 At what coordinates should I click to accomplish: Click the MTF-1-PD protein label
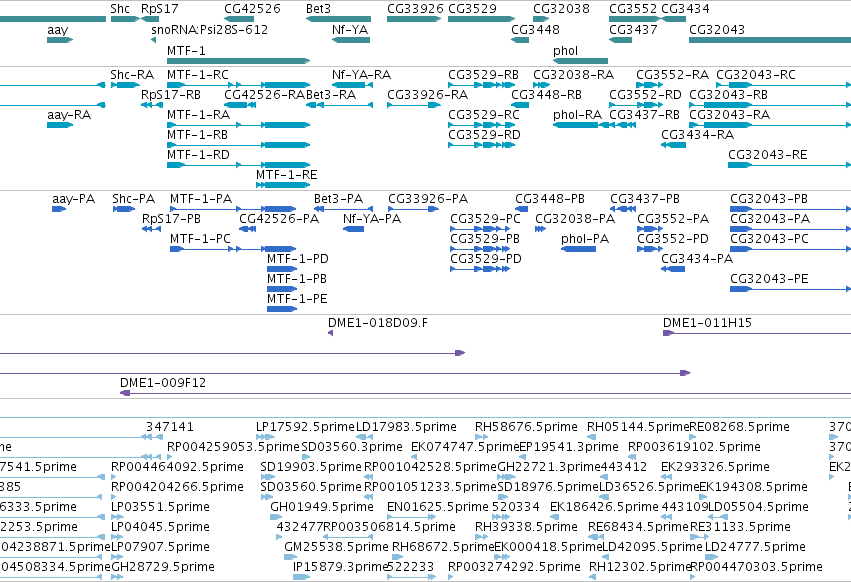point(298,258)
